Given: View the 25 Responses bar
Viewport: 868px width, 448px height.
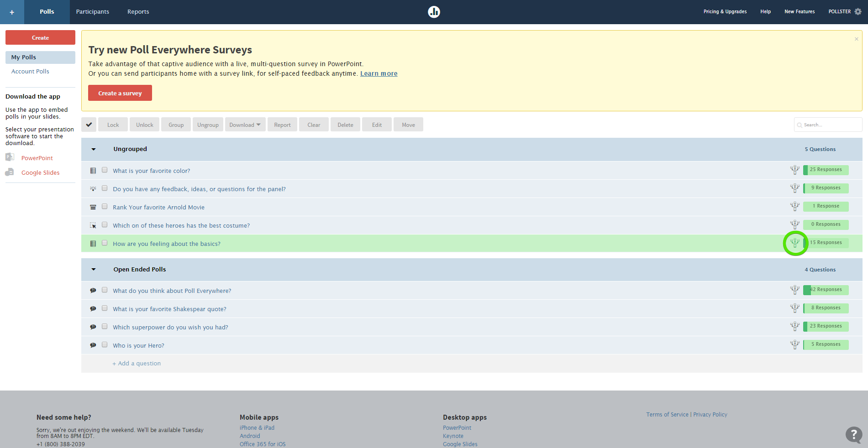Looking at the screenshot, I should click(x=826, y=170).
